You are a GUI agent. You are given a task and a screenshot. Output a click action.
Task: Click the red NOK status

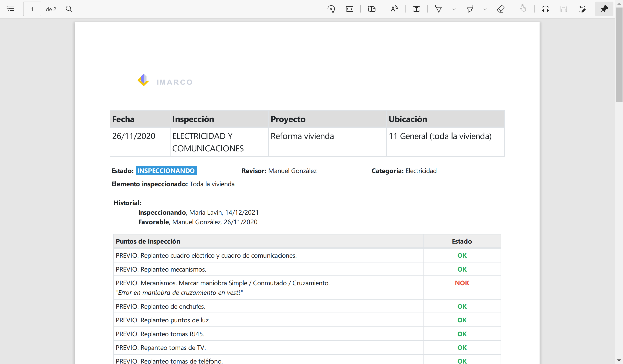(x=462, y=283)
